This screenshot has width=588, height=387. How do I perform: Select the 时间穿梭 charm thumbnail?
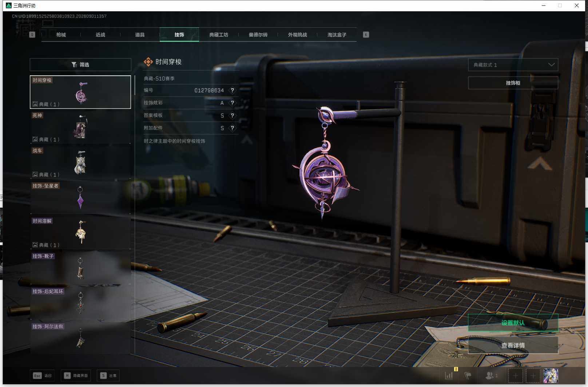(x=80, y=92)
